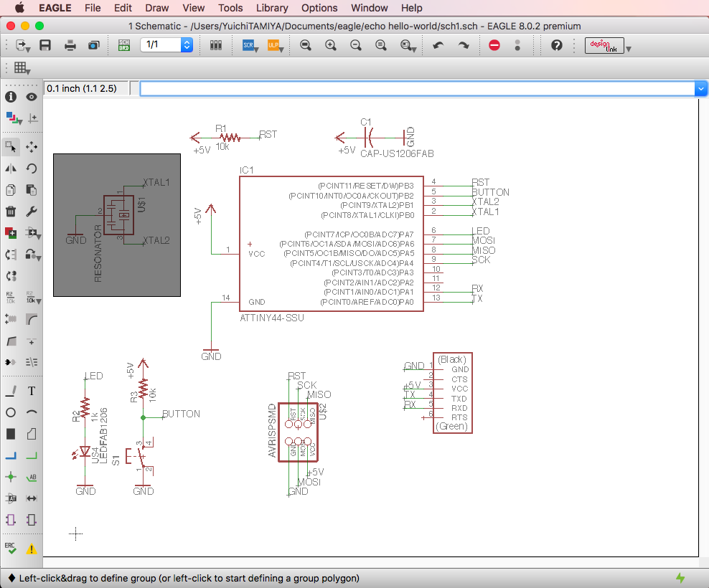The width and height of the screenshot is (709, 588).
Task: Open the Library menu
Action: click(x=272, y=8)
